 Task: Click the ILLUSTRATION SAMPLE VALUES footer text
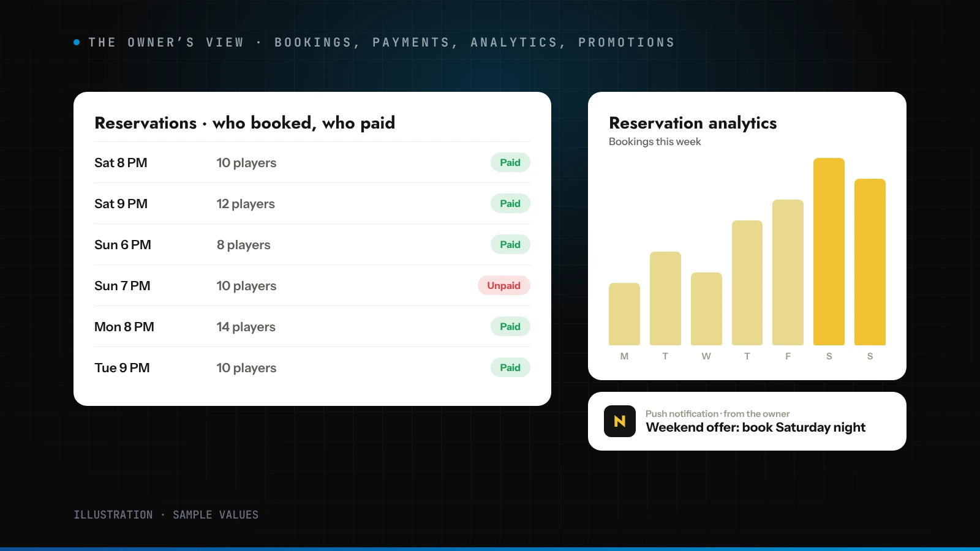click(166, 515)
